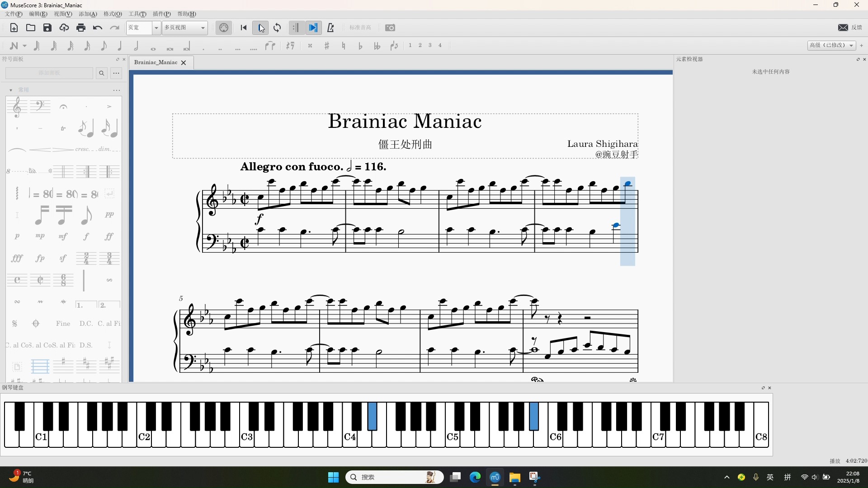Collapse the common palette section

tap(11, 90)
